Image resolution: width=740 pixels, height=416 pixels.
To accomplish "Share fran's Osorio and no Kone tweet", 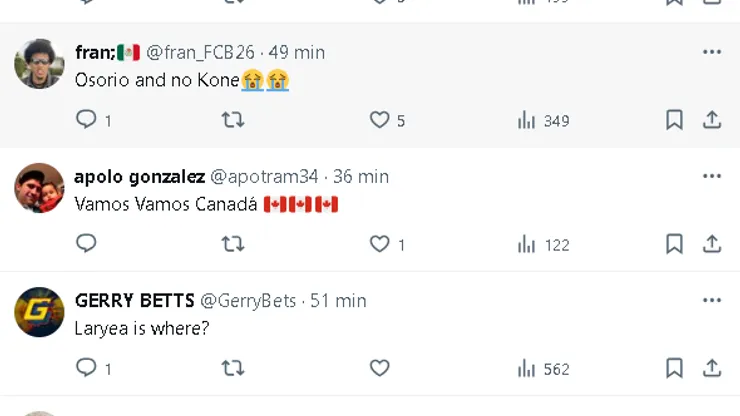I will click(712, 120).
